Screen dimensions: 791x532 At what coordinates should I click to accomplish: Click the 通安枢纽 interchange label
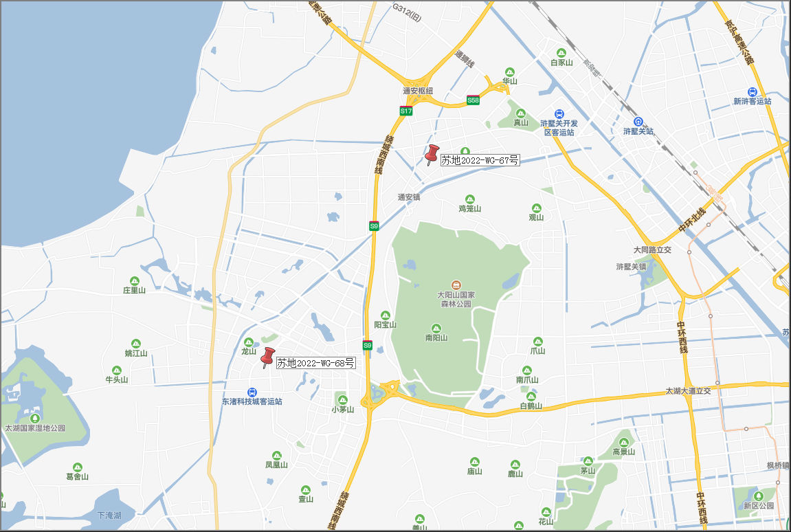[418, 91]
